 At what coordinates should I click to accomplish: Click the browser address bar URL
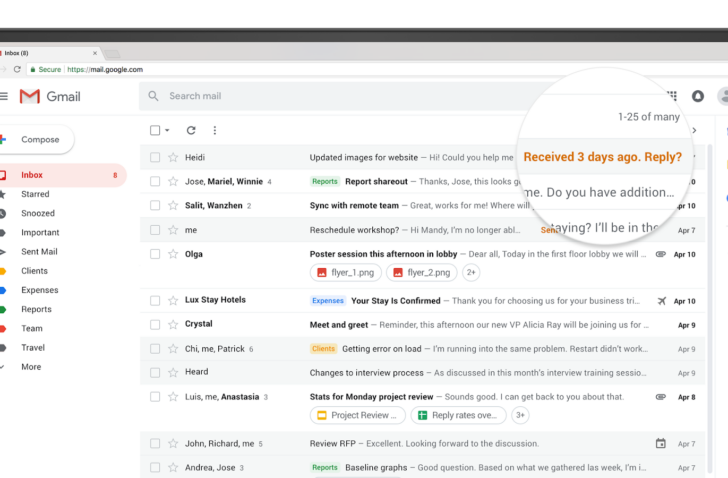105,69
